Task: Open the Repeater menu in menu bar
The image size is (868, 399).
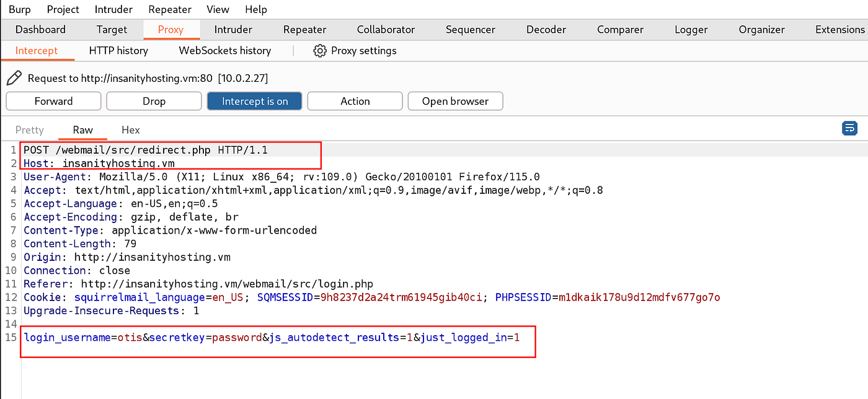Action: (x=170, y=9)
